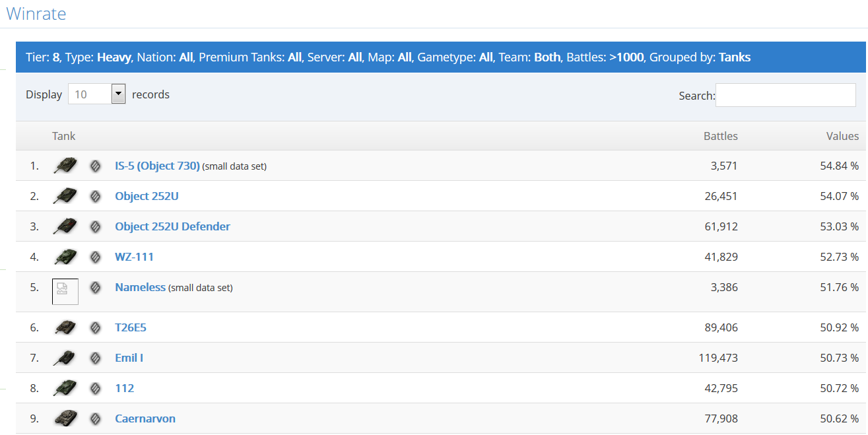
Task: Sort table by Values column header
Action: (842, 136)
